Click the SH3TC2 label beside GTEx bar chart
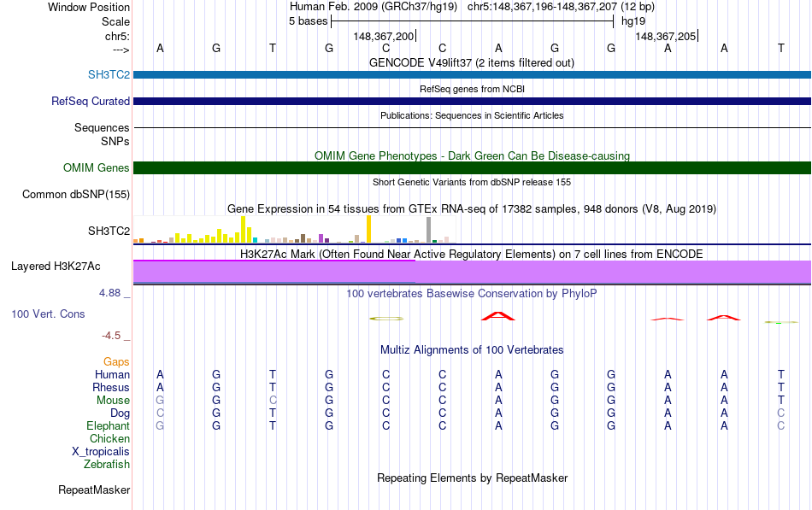812x510 pixels. tap(109, 231)
